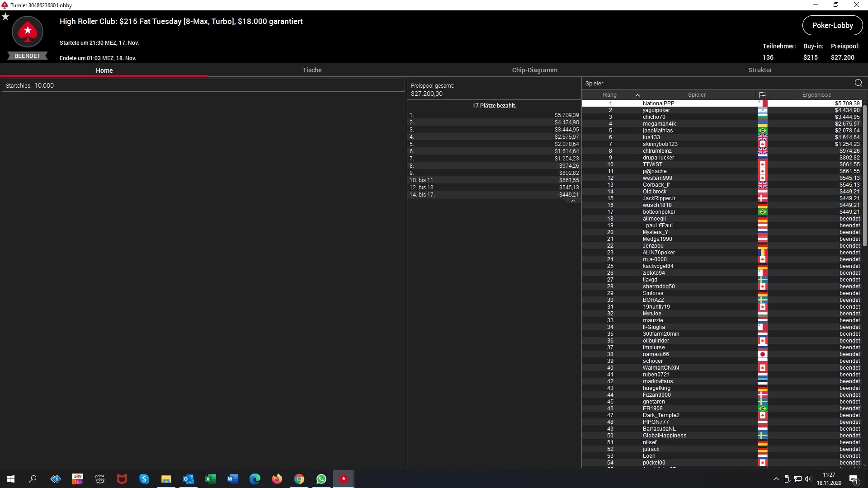Image resolution: width=868 pixels, height=488 pixels.
Task: Open Firefox in taskbar
Action: tap(277, 479)
